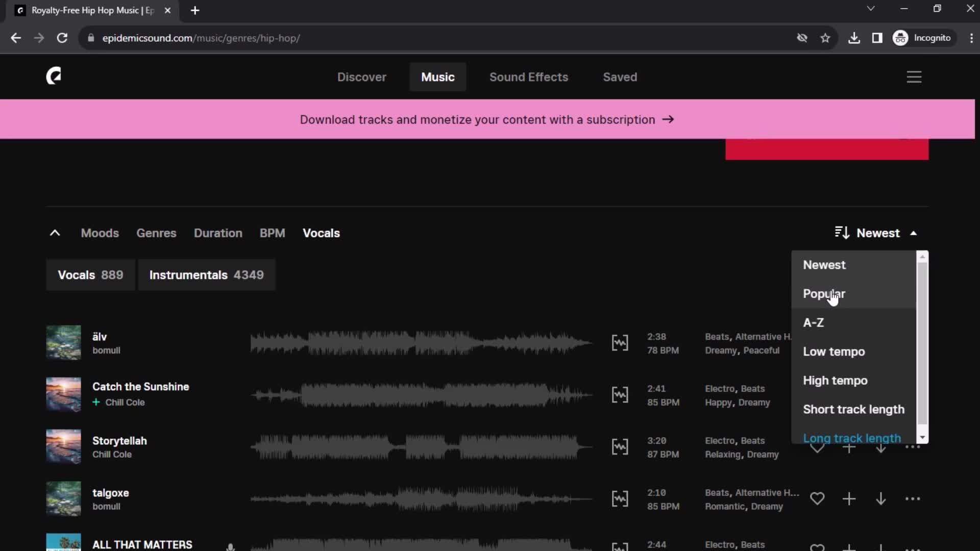The height and width of the screenshot is (551, 980).
Task: Open the Chrome three-dot menu
Action: tap(971, 38)
